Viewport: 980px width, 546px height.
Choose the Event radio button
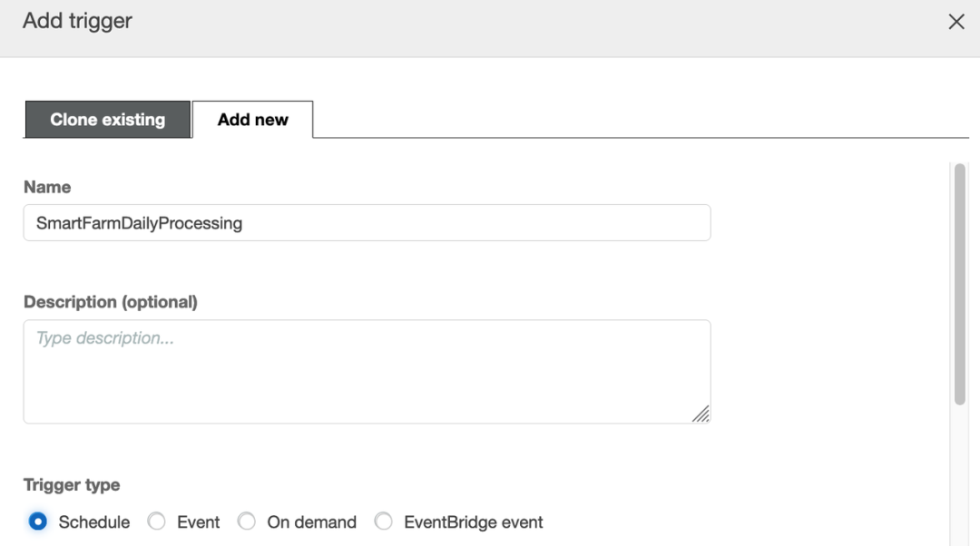157,522
